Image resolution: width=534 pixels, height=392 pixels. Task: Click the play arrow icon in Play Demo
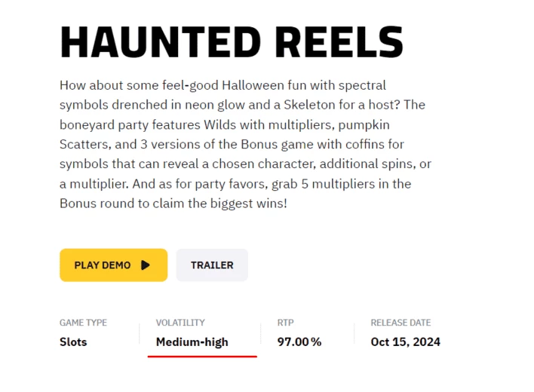click(x=146, y=265)
